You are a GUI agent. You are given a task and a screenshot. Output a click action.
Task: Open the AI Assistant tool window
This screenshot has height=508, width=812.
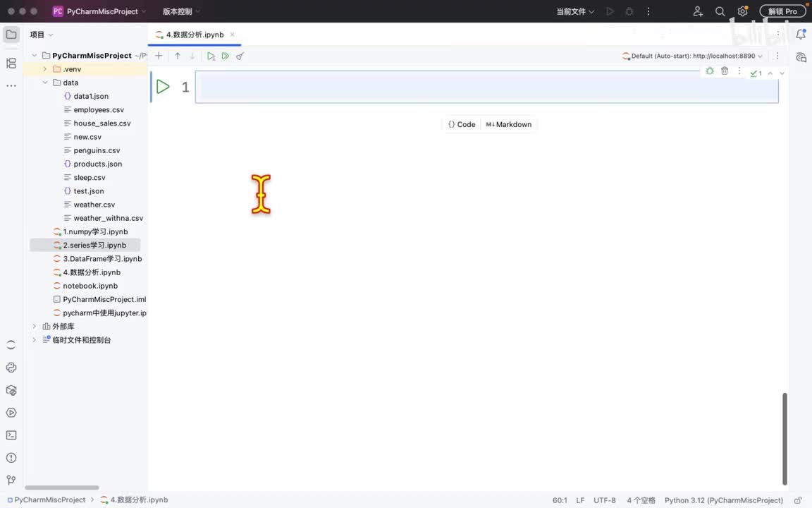[x=801, y=57]
